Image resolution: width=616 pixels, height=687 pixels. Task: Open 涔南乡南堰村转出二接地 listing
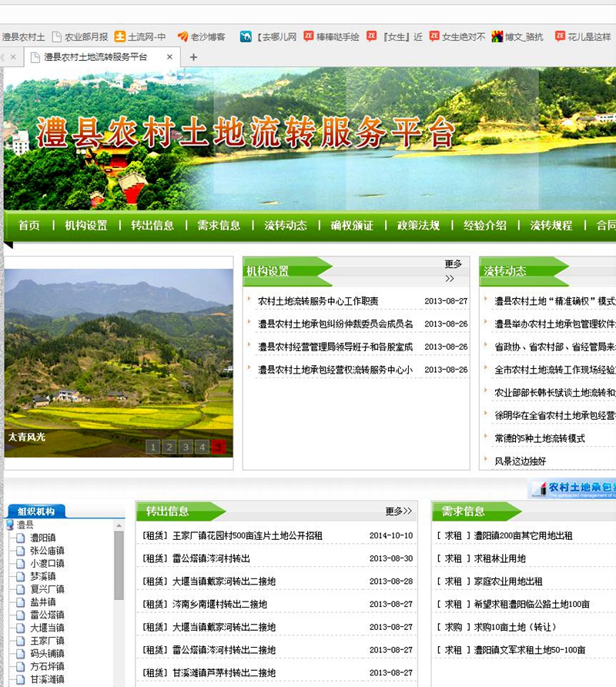coord(219,604)
